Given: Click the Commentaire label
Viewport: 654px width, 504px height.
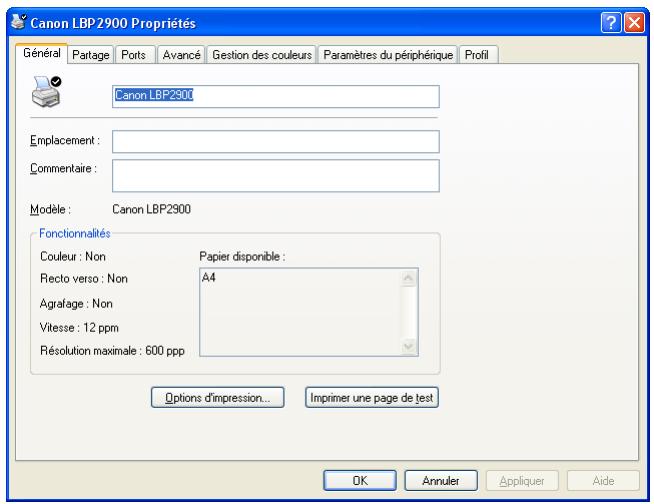Looking at the screenshot, I should tap(63, 168).
